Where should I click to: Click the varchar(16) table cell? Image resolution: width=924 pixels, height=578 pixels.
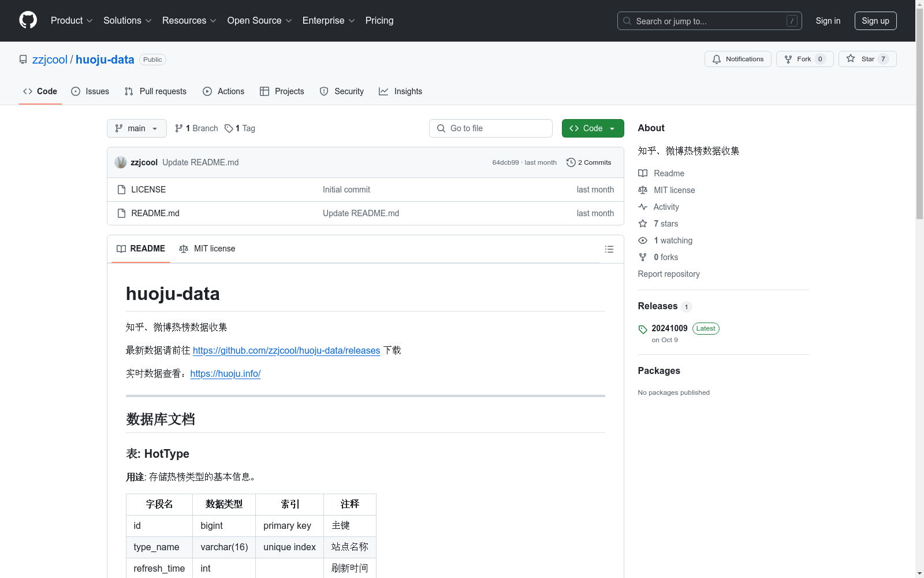click(224, 547)
